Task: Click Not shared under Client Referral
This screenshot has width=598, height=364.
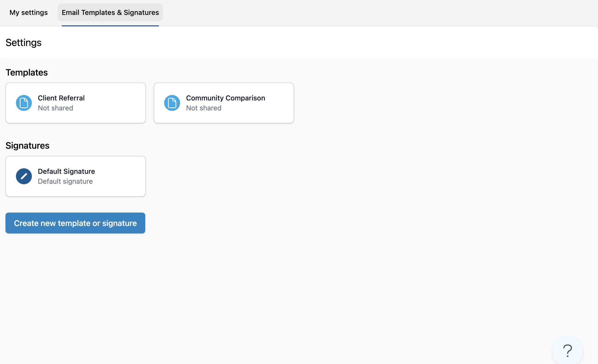Action: click(x=55, y=108)
